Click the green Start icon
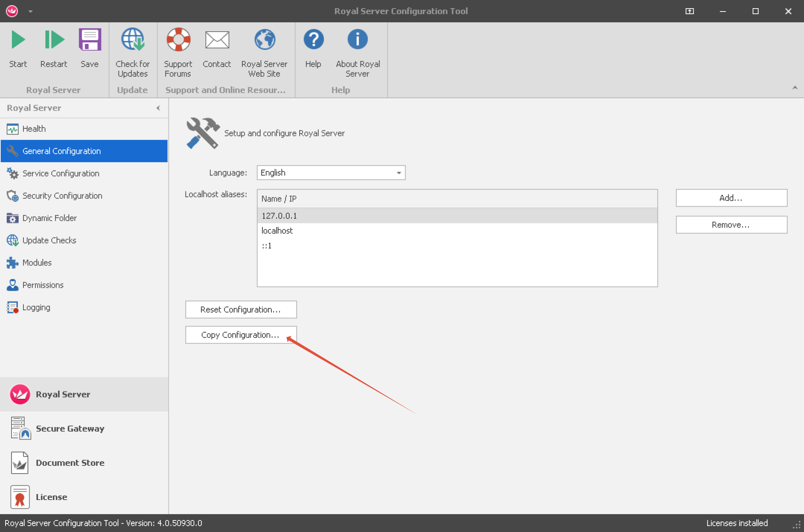The width and height of the screenshot is (804, 532). point(18,40)
